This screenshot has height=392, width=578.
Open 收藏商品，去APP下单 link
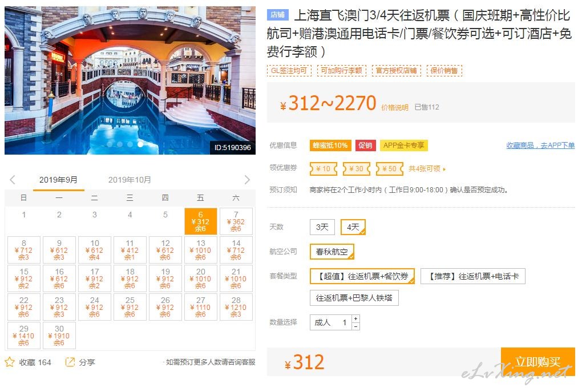tap(540, 146)
